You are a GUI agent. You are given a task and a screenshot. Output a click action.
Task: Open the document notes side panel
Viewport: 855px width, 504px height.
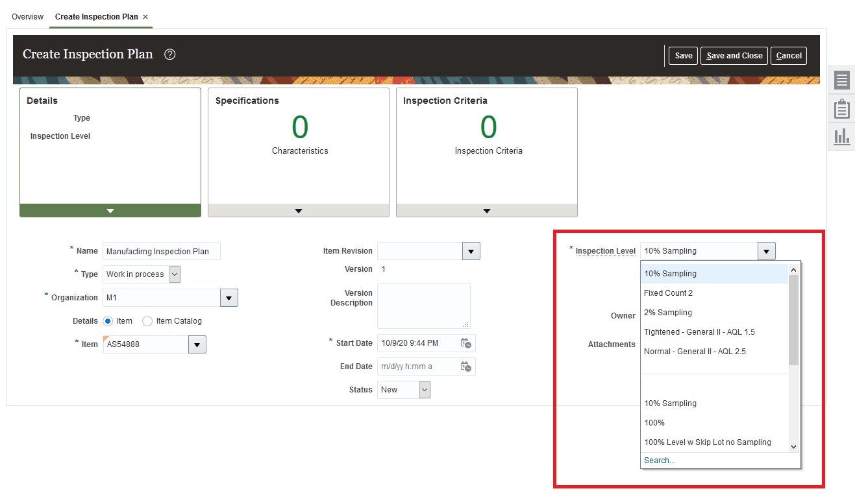pyautogui.click(x=841, y=80)
